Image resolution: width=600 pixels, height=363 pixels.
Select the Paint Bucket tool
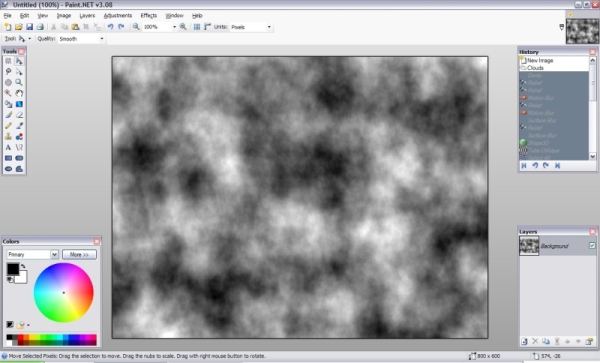[8, 104]
